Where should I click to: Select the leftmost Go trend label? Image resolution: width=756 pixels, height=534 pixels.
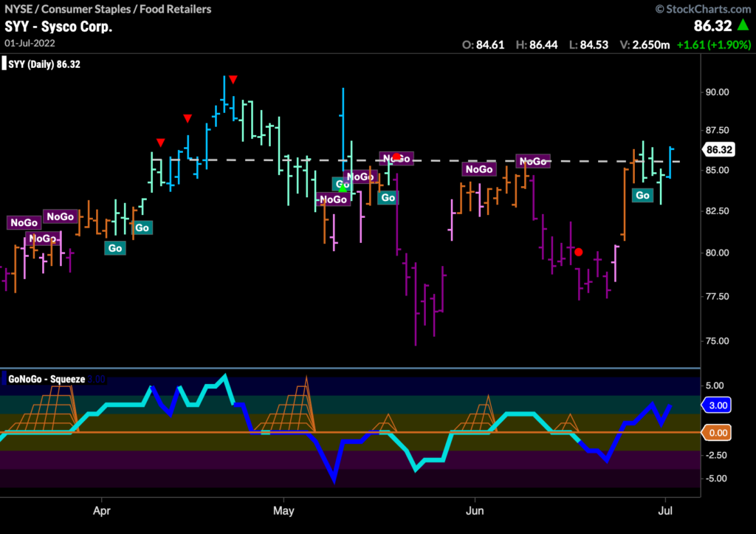(114, 248)
